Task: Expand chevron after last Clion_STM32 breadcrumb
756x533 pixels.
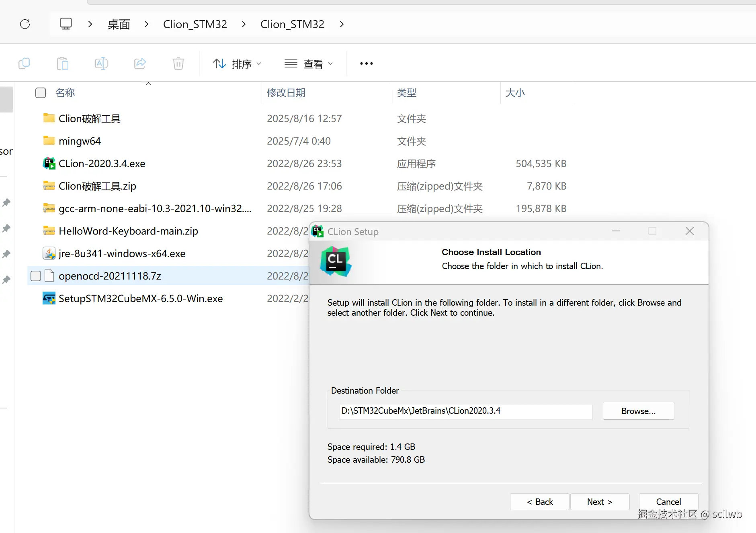Action: [342, 24]
